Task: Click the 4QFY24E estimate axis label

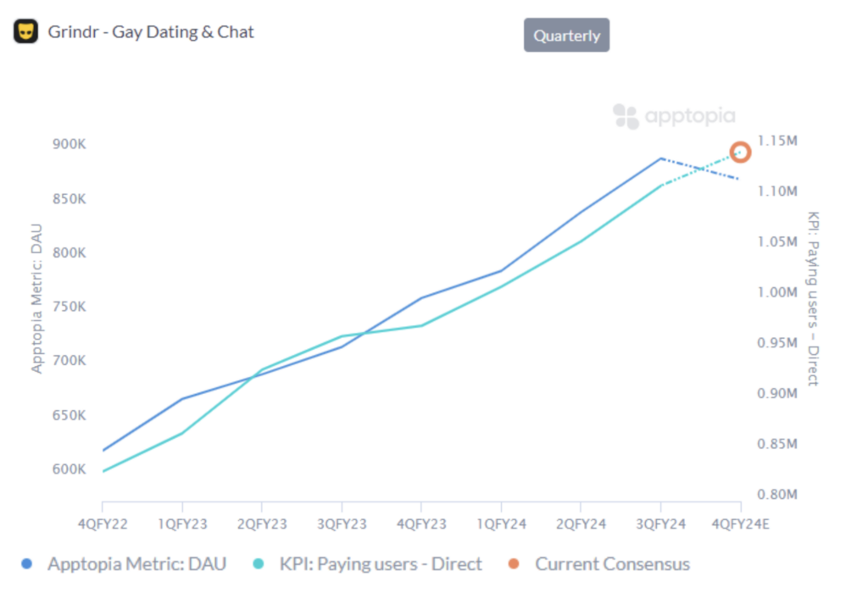Action: click(740, 524)
